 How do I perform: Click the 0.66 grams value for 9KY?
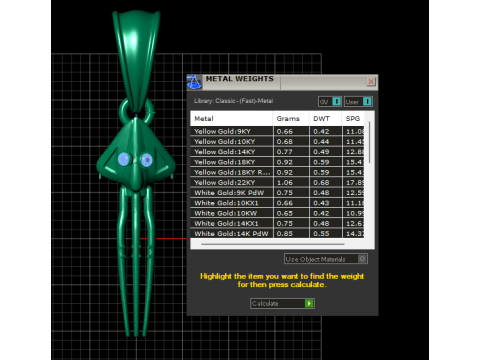[291, 131]
